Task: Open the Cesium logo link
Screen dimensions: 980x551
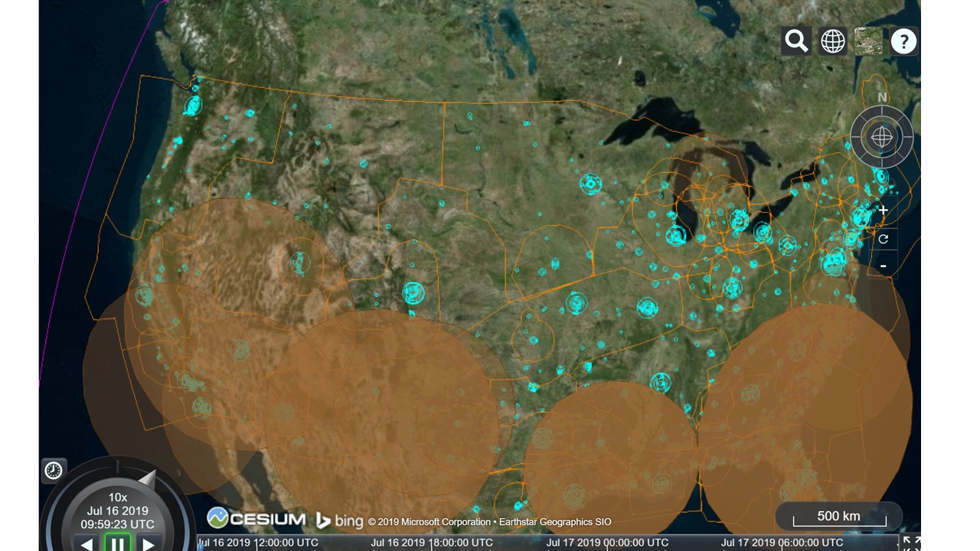Action: coord(256,519)
